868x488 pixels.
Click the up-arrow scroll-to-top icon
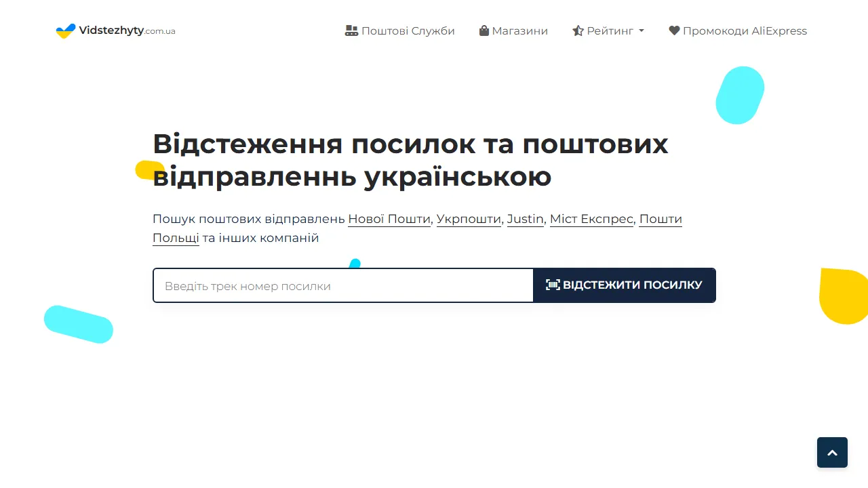(x=832, y=451)
